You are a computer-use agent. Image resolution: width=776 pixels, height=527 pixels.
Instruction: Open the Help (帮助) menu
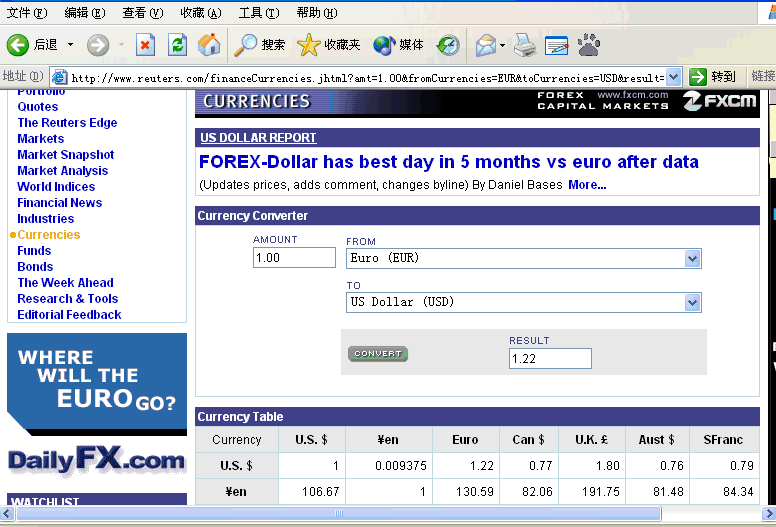tap(317, 13)
